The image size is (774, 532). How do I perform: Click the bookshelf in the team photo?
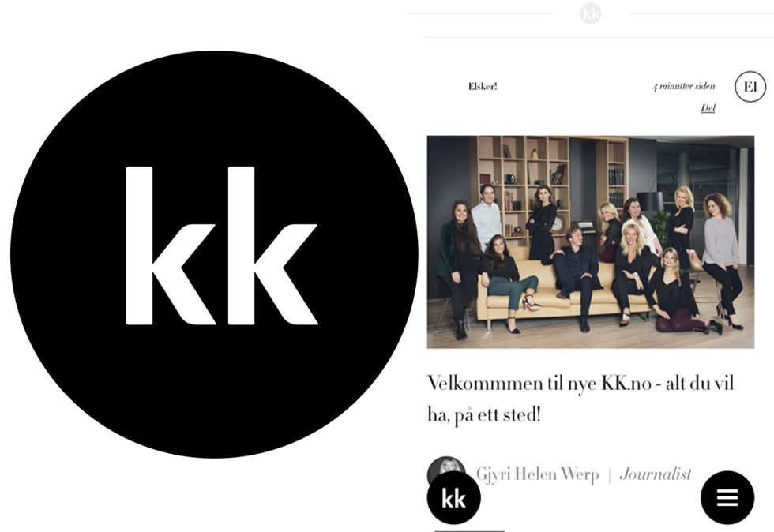coord(523,188)
